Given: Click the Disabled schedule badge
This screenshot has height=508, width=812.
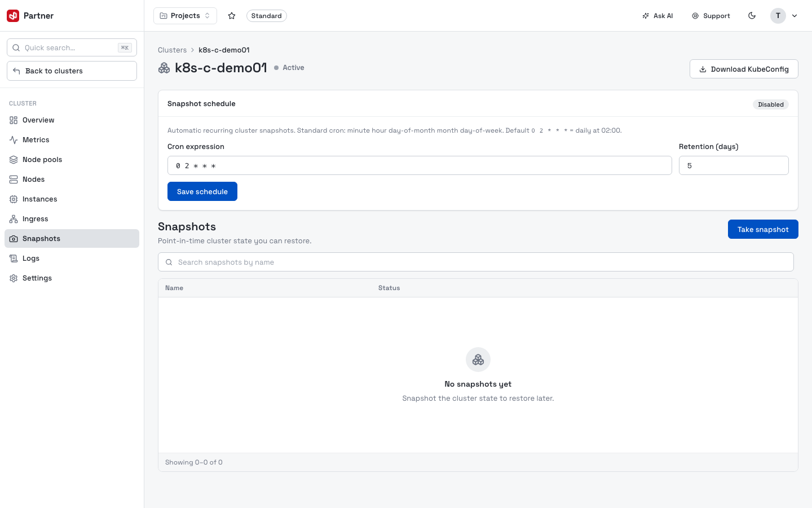Looking at the screenshot, I should 771,104.
